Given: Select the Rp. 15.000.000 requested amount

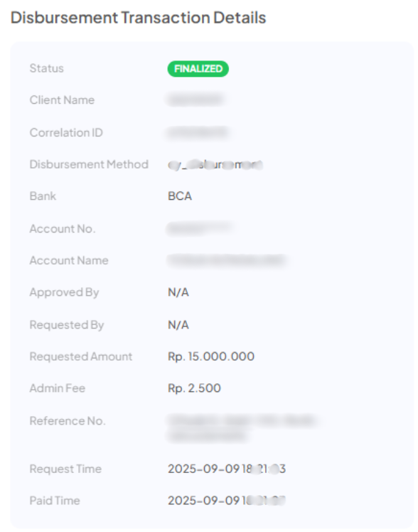Looking at the screenshot, I should tap(211, 356).
